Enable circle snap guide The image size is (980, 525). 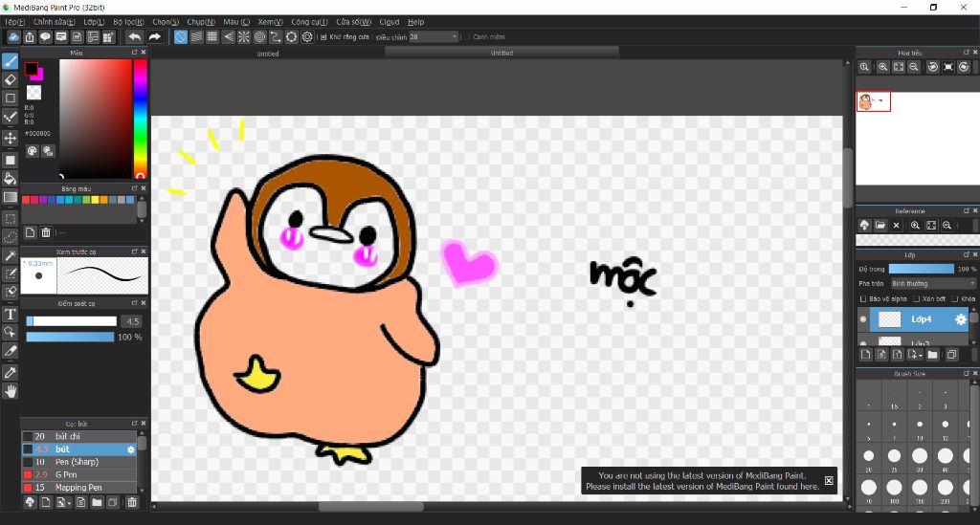coord(260,37)
